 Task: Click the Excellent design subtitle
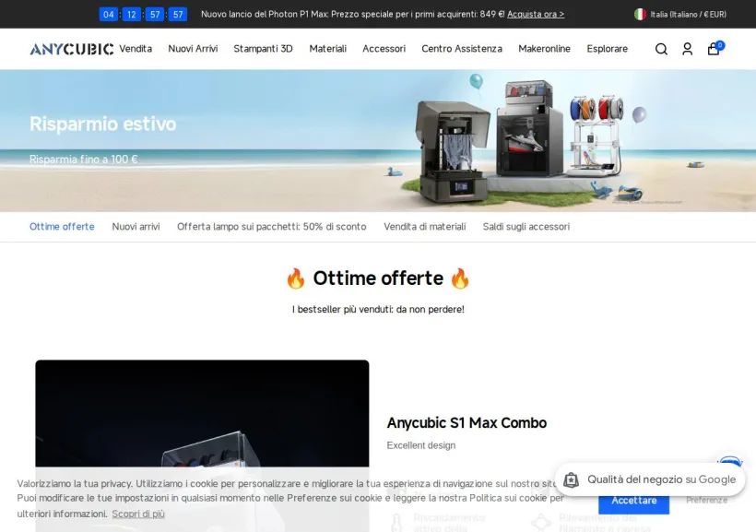coord(421,445)
